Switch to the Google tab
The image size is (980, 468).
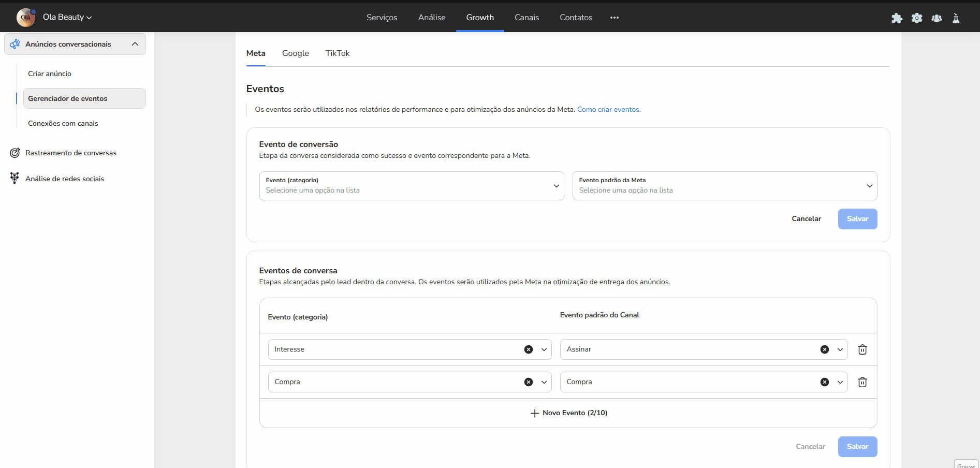(295, 53)
